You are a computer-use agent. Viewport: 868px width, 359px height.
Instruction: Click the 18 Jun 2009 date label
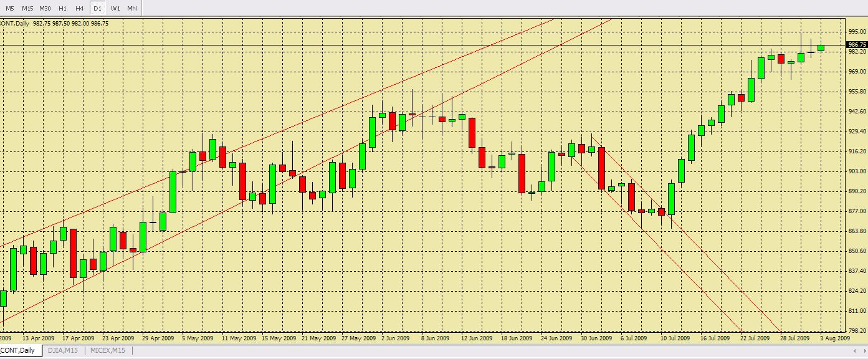[x=517, y=338]
